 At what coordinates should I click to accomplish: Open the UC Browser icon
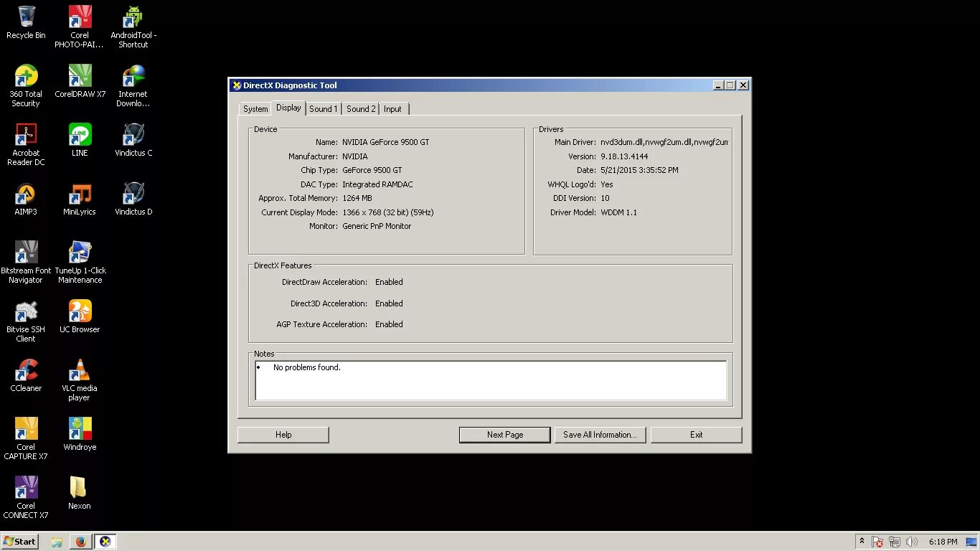80,316
